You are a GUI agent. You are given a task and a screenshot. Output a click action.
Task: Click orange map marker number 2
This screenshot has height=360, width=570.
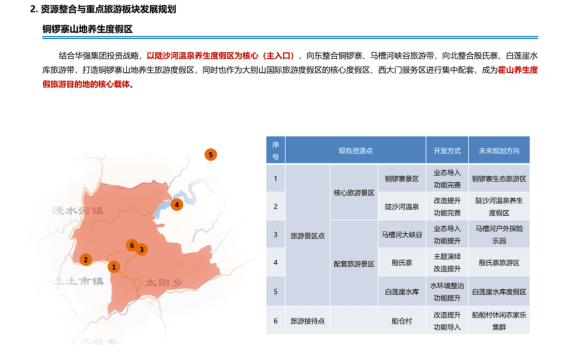[86, 260]
